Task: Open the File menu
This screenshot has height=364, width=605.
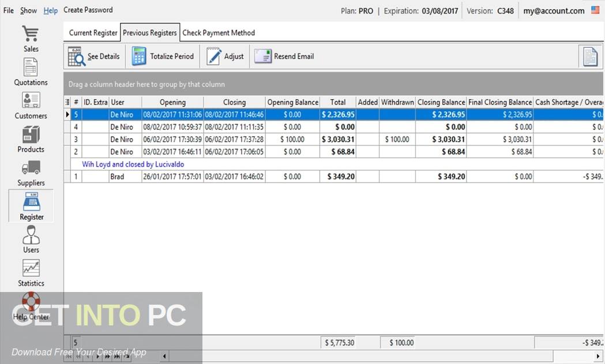Action: [x=9, y=10]
